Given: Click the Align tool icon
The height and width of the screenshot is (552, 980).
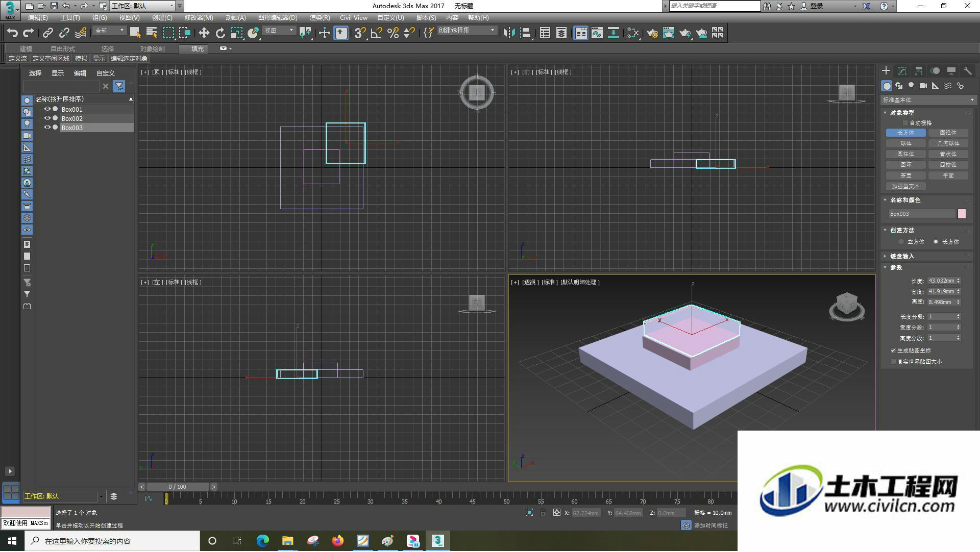Looking at the screenshot, I should tap(525, 33).
